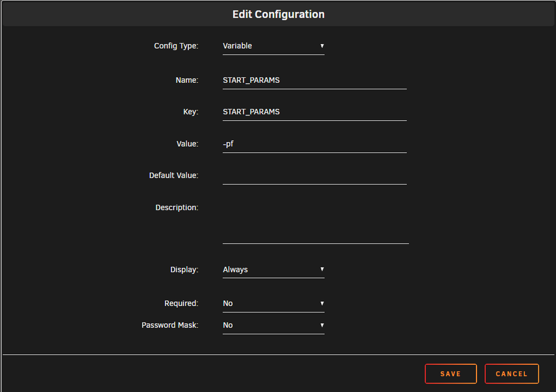Click the Default Value label
This screenshot has width=556, height=392.
click(x=173, y=175)
